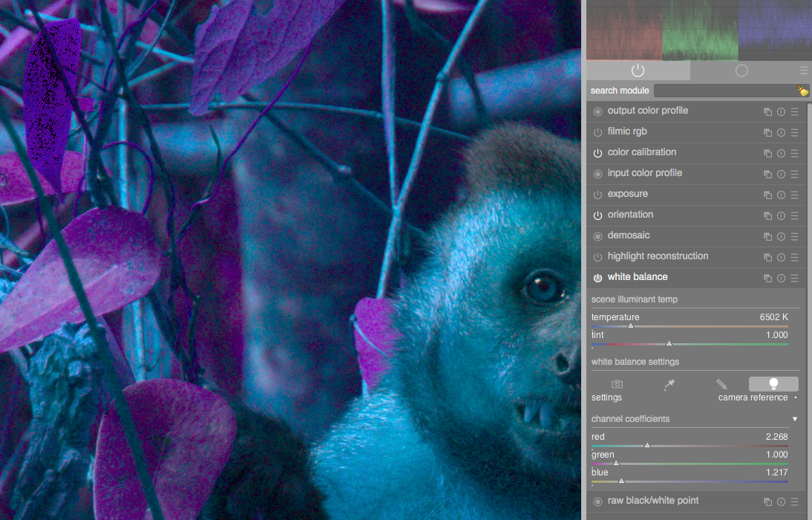Enable the highlight reconstruction module
This screenshot has width=812, height=520.
pos(597,256)
